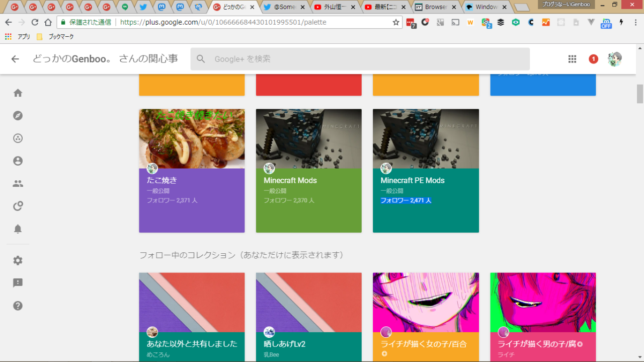Screen dimensions: 644x362
Task: Open the Discover compass icon
Action: tap(18, 116)
